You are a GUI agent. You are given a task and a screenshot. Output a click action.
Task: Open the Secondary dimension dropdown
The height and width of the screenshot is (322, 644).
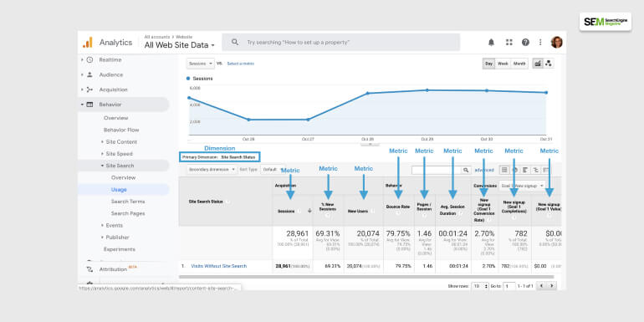(212, 169)
